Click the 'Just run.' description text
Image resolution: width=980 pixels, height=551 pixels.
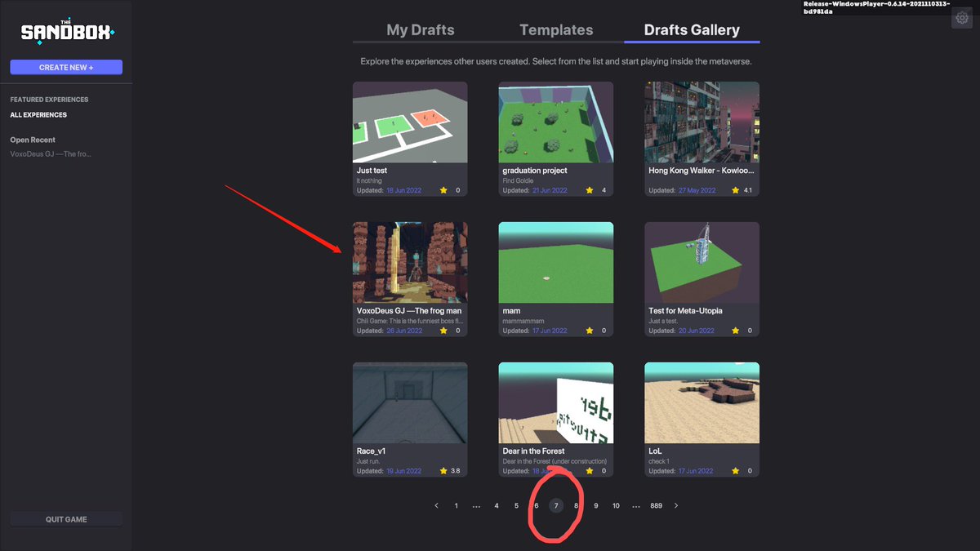pyautogui.click(x=368, y=461)
